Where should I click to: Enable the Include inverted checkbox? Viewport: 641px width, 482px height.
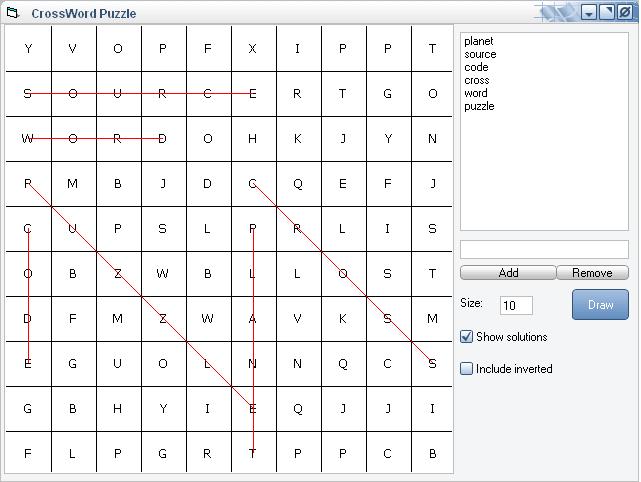click(466, 369)
